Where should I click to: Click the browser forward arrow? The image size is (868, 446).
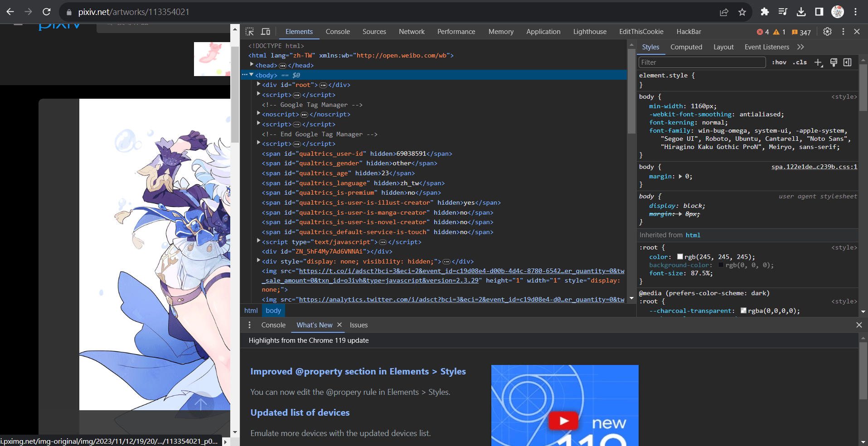[28, 12]
